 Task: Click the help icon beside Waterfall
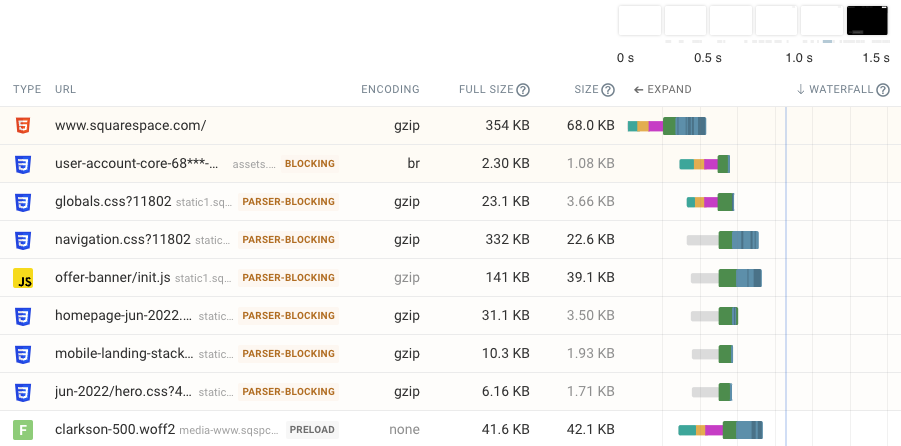[883, 90]
